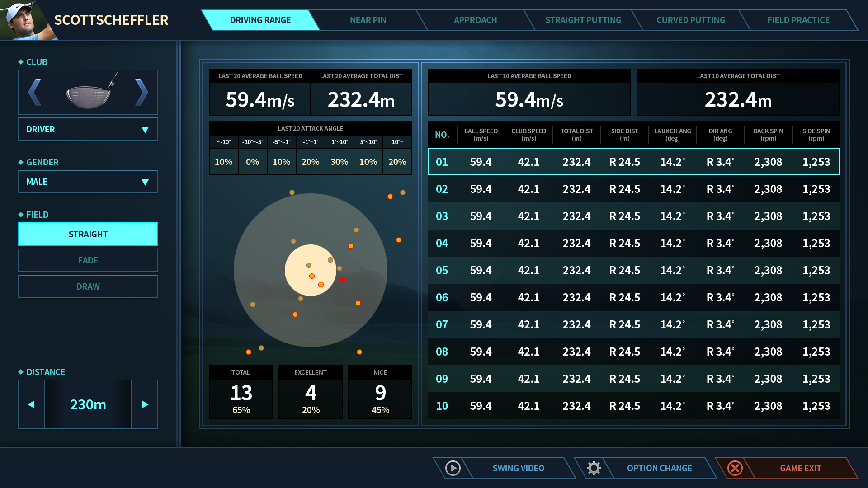Click the red shot dot on target
Image resolution: width=868 pixels, height=488 pixels.
343,279
